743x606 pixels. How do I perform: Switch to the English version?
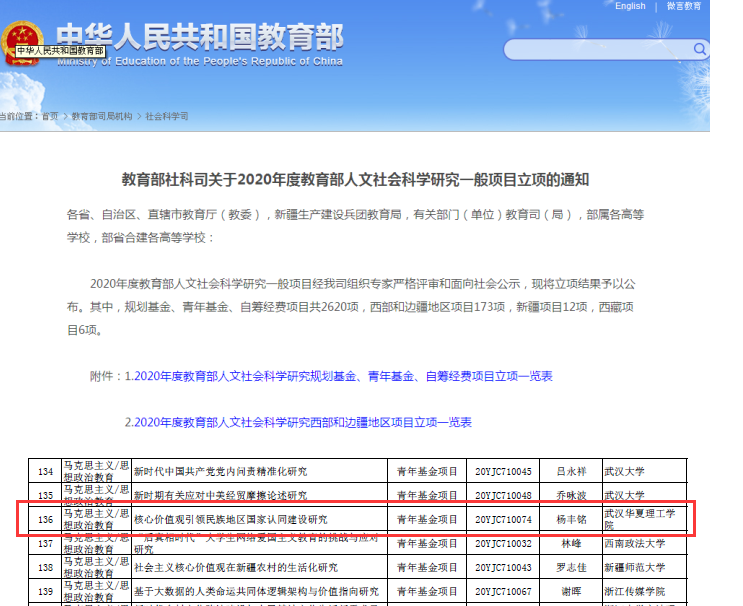tap(630, 6)
